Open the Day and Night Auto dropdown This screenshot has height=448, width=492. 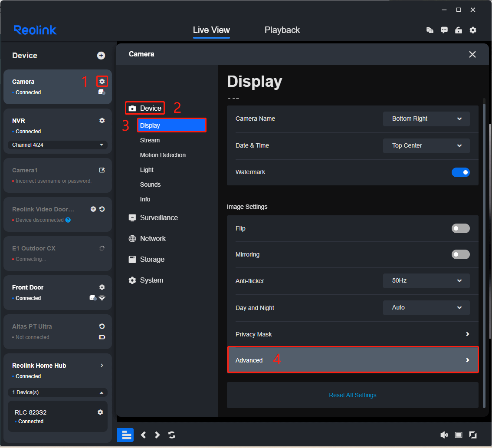[x=426, y=308]
